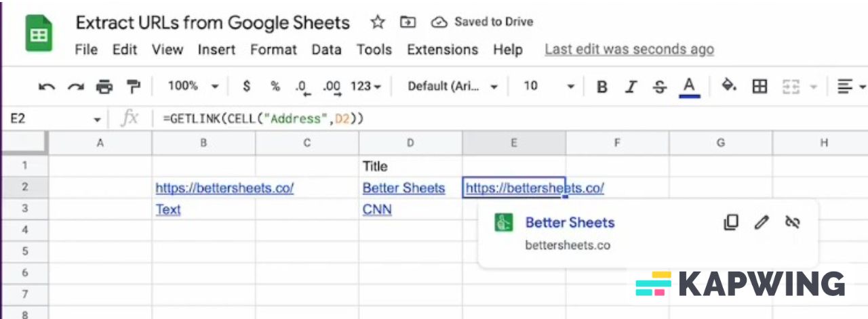Print the spreadsheet
This screenshot has width=868, height=319.
click(104, 87)
